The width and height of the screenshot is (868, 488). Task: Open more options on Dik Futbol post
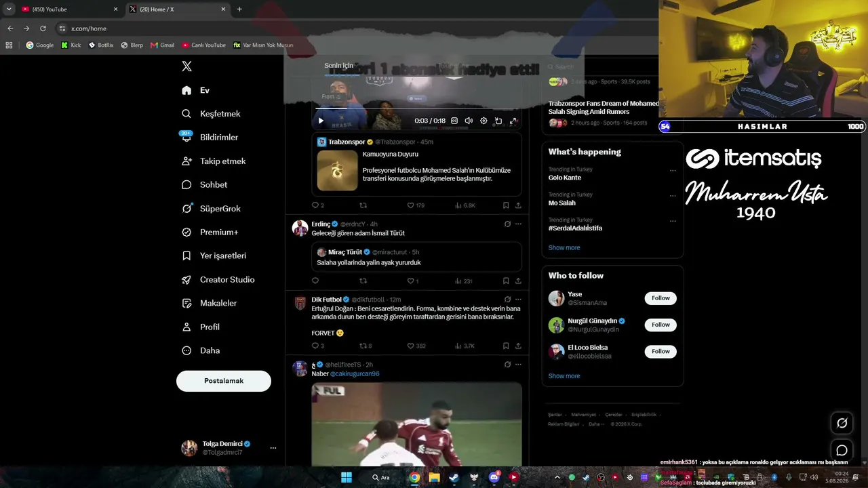[519, 300]
